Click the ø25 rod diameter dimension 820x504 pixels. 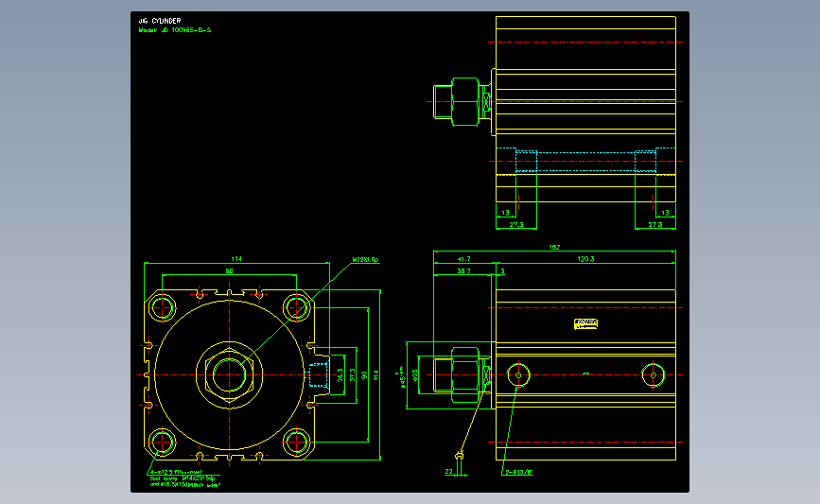point(415,374)
